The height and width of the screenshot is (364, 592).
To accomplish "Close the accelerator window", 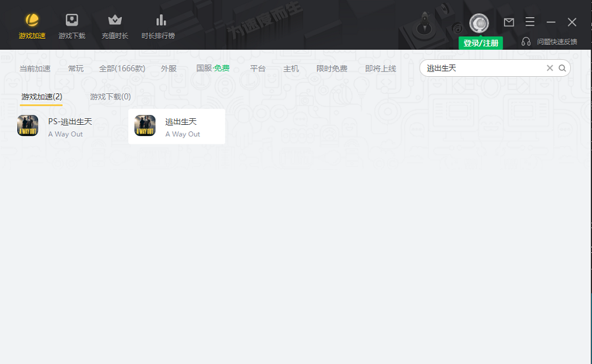I will click(x=572, y=22).
